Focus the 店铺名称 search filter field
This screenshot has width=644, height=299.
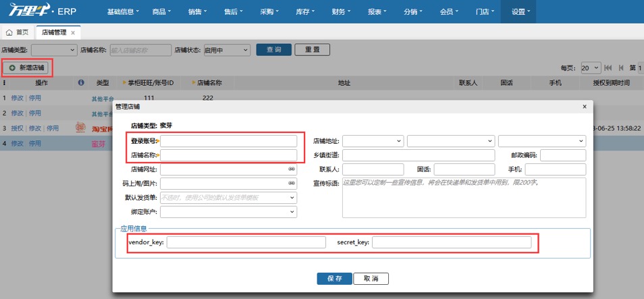point(140,50)
